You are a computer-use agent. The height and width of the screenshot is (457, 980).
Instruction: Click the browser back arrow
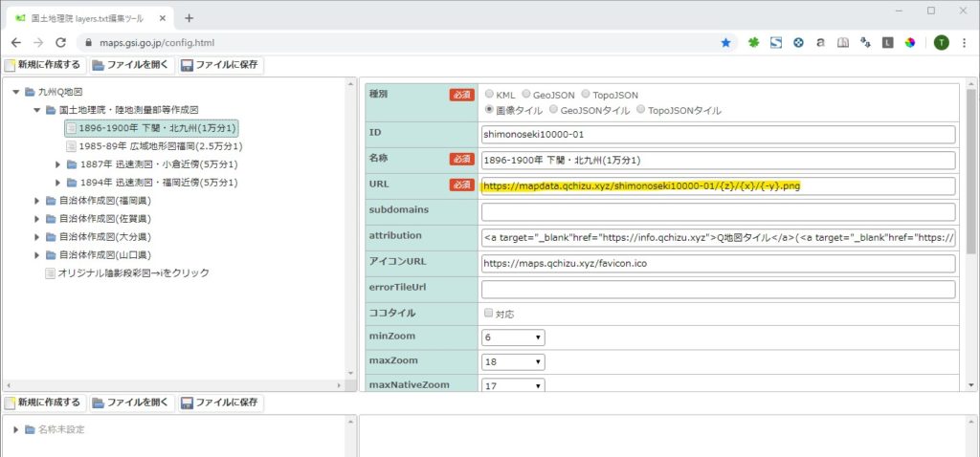16,43
